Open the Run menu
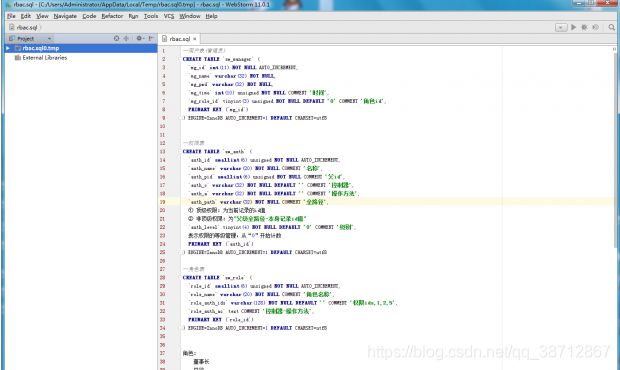Image resolution: width=620 pixels, height=370 pixels. click(x=133, y=16)
